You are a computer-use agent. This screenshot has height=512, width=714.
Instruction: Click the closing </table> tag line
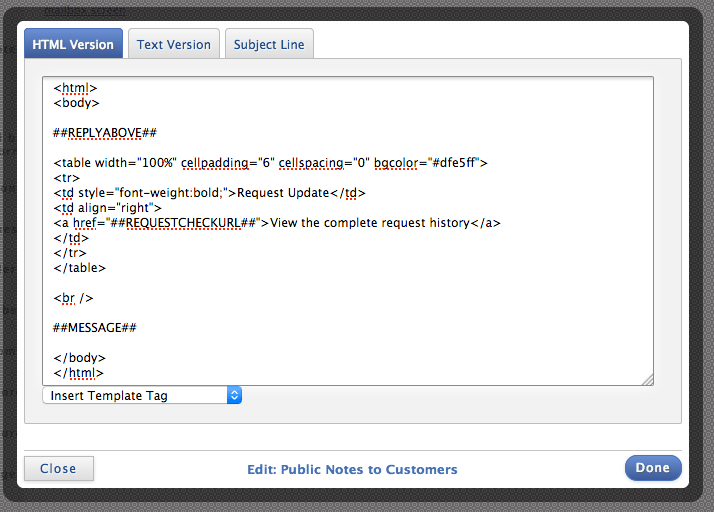point(80,268)
